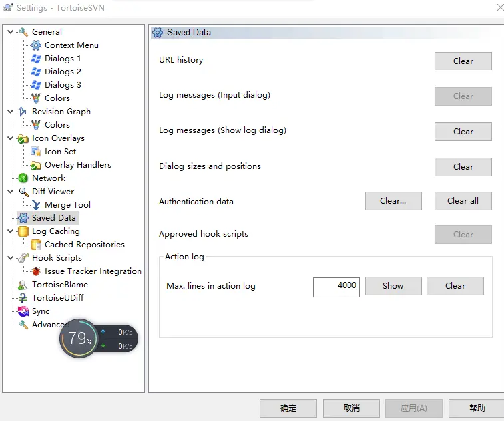Collapse the Revision Graph tree node
Image resolution: width=504 pixels, height=421 pixels.
pos(10,112)
